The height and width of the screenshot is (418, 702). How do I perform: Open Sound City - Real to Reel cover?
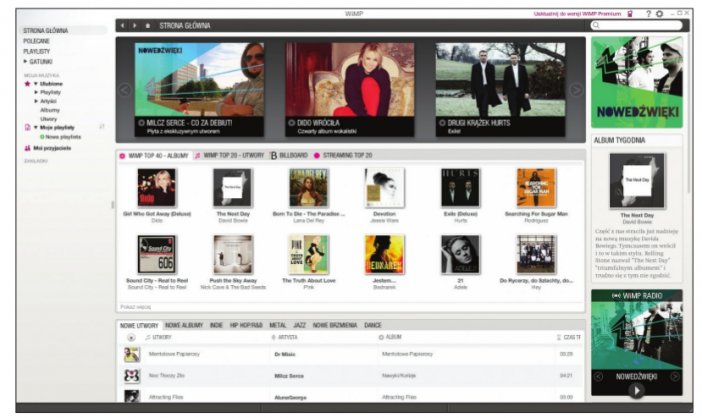coord(157,254)
